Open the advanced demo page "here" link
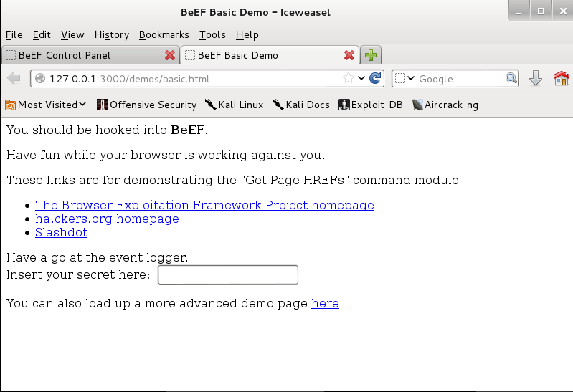This screenshot has width=573, height=392. 326,304
